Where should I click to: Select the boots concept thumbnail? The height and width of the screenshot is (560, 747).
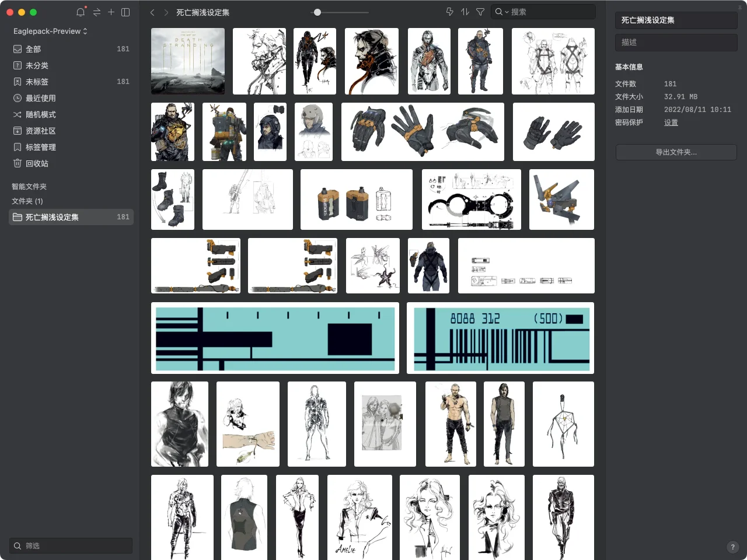(173, 199)
